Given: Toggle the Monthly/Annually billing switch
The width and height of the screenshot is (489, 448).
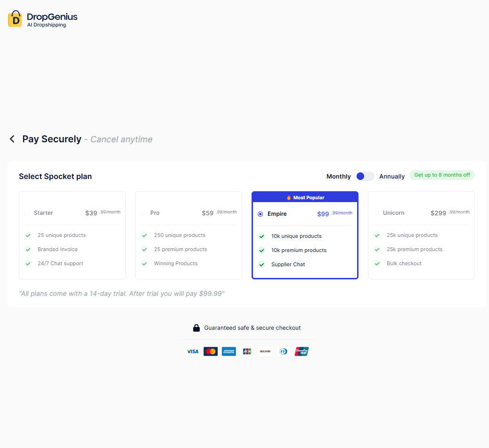Looking at the screenshot, I should [x=365, y=176].
